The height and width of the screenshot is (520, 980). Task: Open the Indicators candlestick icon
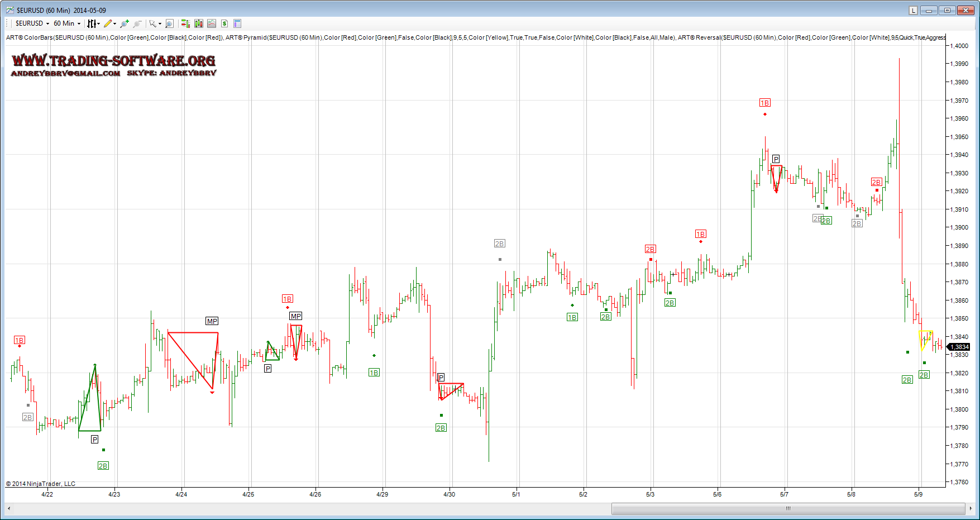point(199,23)
